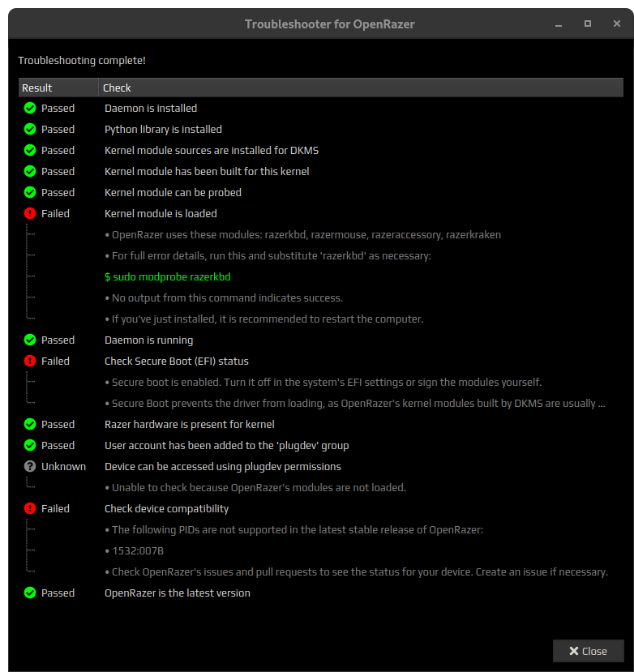Screen dimensions: 634x672
Task: Select 'Check device compatibility' row
Action: pyautogui.click(x=167, y=509)
